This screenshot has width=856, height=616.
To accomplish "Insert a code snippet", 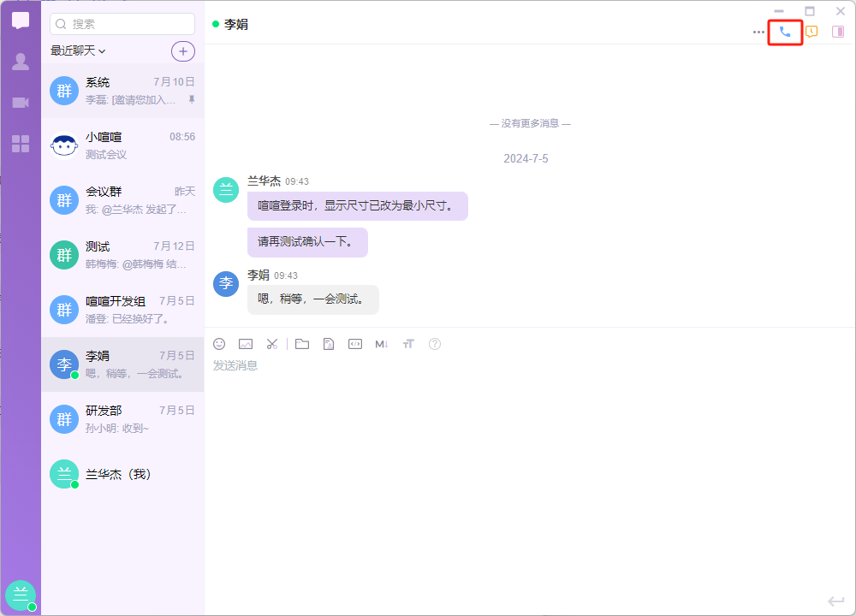I will coord(354,344).
